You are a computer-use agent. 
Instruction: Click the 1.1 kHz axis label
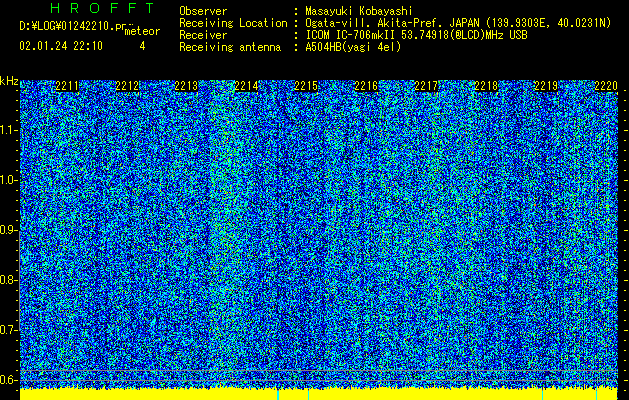tap(8, 130)
